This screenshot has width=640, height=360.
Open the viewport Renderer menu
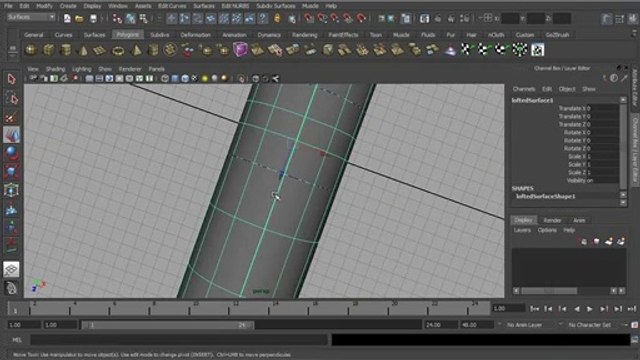coord(130,69)
